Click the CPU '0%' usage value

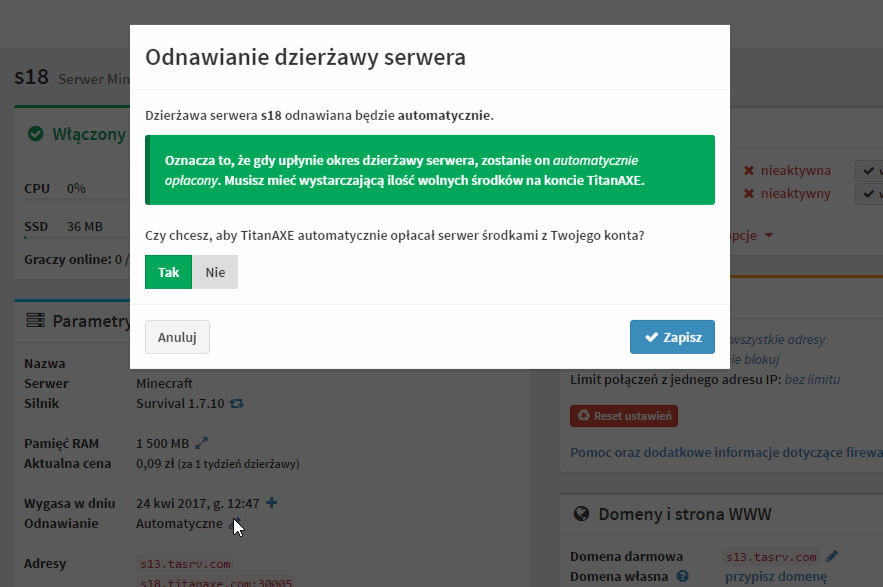click(76, 188)
